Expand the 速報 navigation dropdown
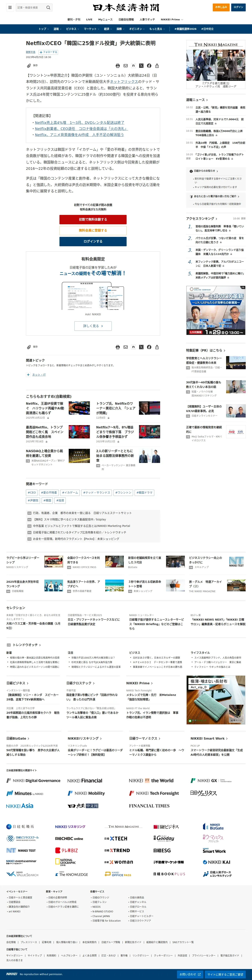252x980 pixels. point(57,29)
